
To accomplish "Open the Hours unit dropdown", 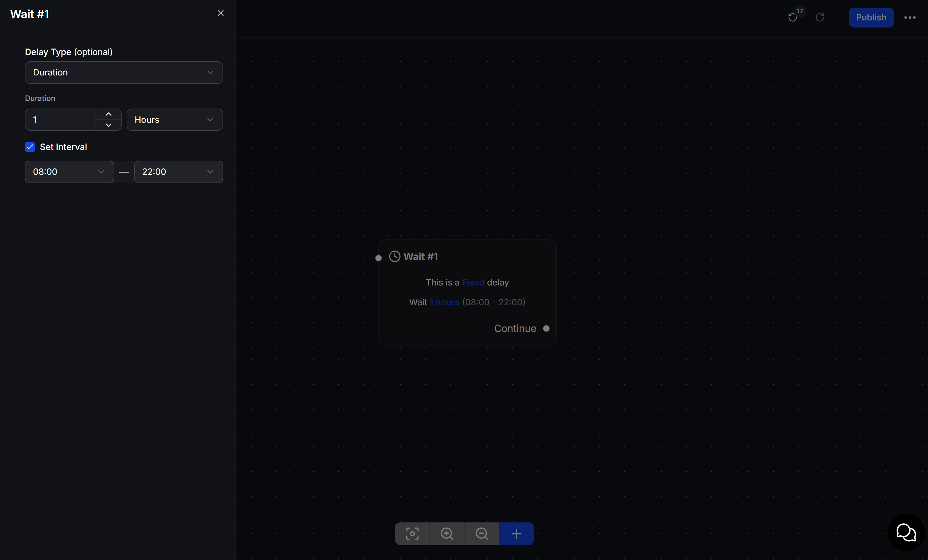I will [x=175, y=120].
